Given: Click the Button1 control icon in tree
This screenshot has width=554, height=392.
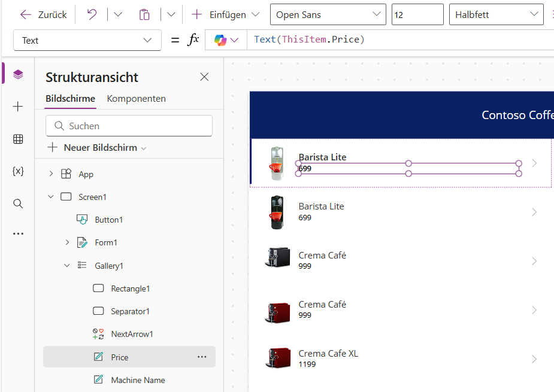Looking at the screenshot, I should [82, 220].
